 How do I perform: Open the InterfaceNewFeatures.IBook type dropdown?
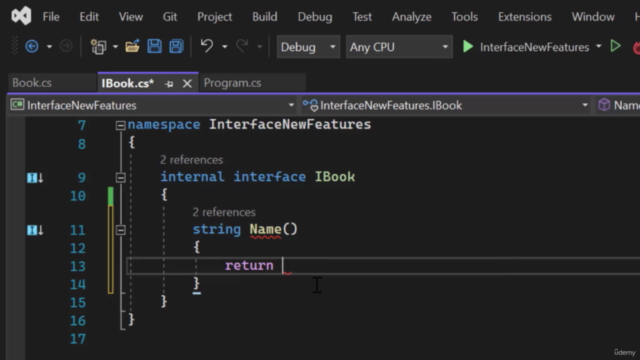[x=446, y=105]
